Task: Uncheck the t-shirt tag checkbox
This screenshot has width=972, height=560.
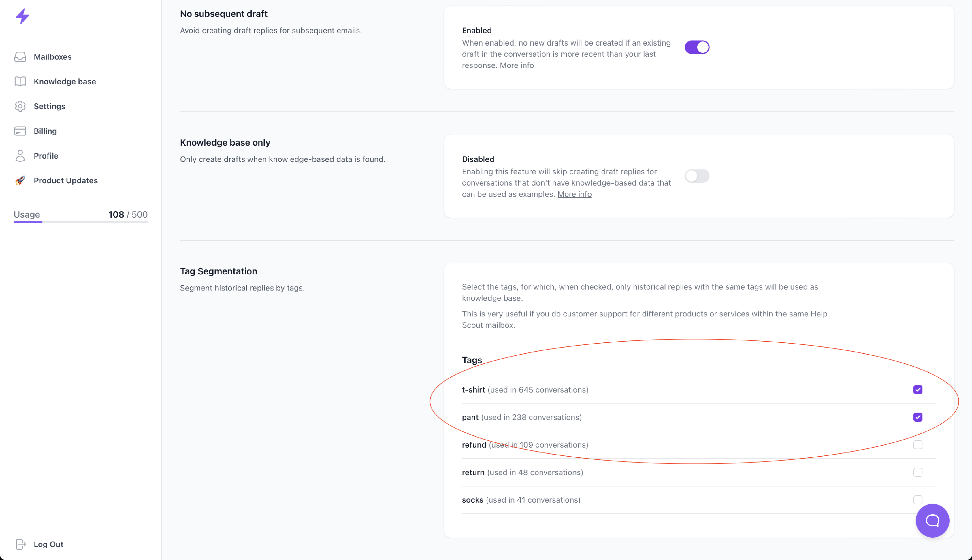Action: 917,390
